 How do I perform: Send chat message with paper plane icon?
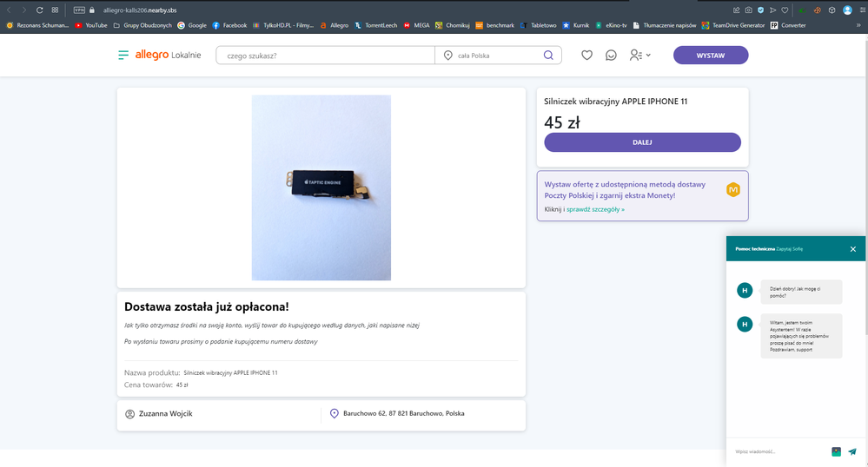[852, 451]
